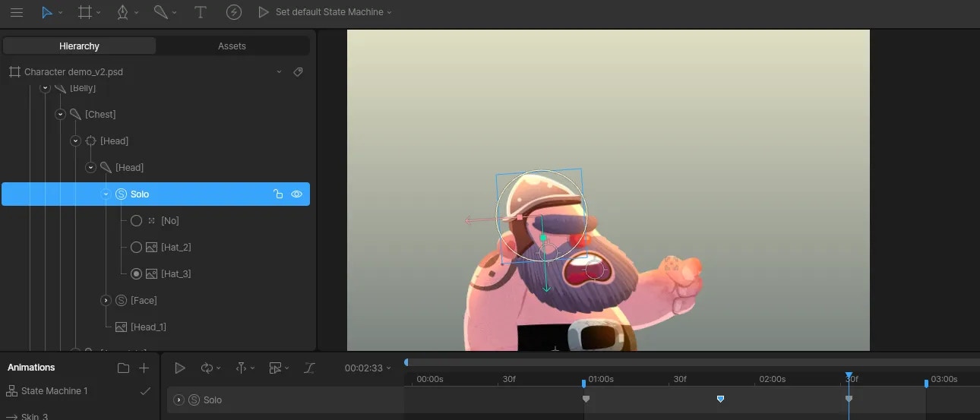Activate the [No] solo radio button
Viewport: 980px width, 420px height.
pyautogui.click(x=136, y=220)
